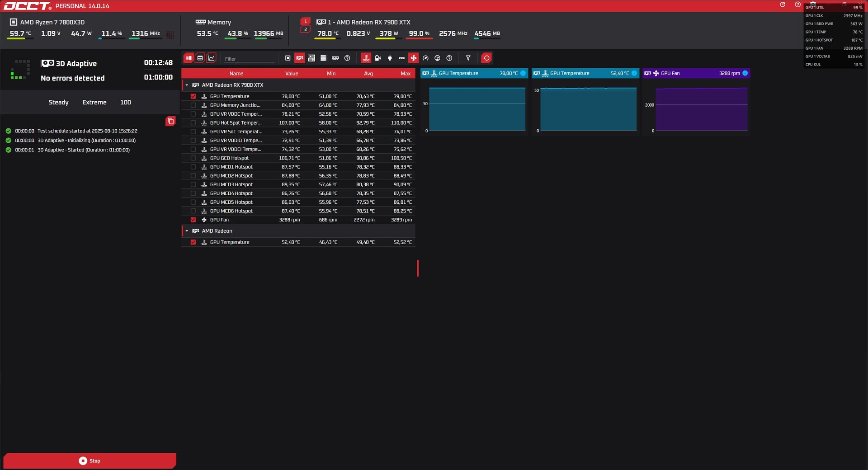Toggle the temperature sensor type filter
Viewport: 868px width, 470px height.
[x=366, y=58]
